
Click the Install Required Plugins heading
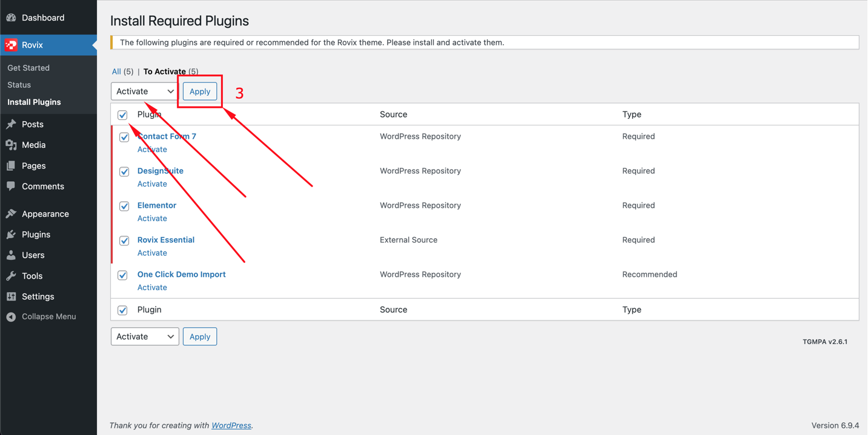(180, 21)
